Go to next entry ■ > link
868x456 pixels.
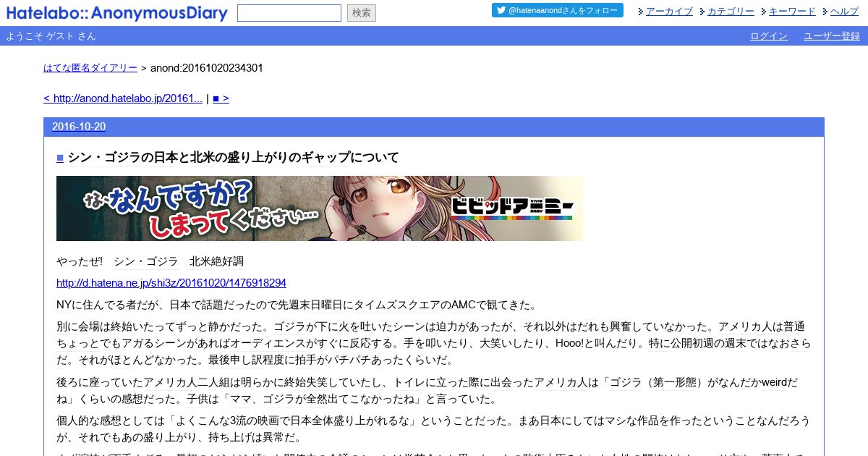click(x=221, y=98)
